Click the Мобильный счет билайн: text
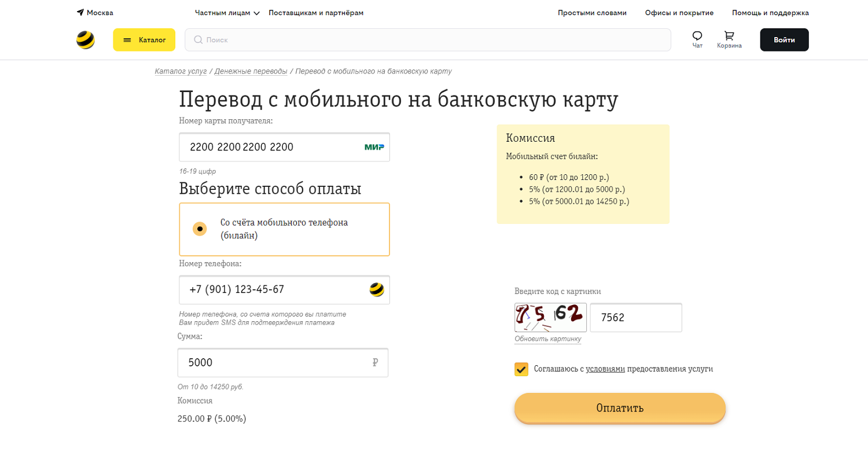Image resolution: width=868 pixels, height=452 pixels. [552, 156]
